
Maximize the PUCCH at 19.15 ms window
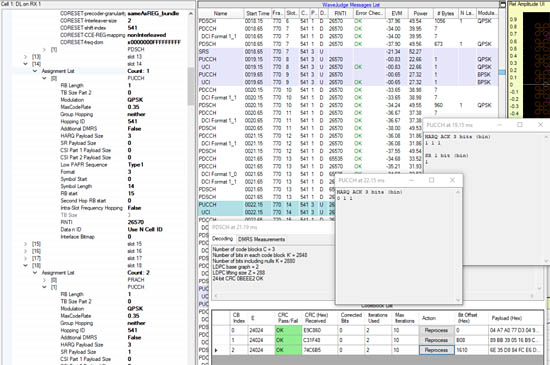coord(520,125)
